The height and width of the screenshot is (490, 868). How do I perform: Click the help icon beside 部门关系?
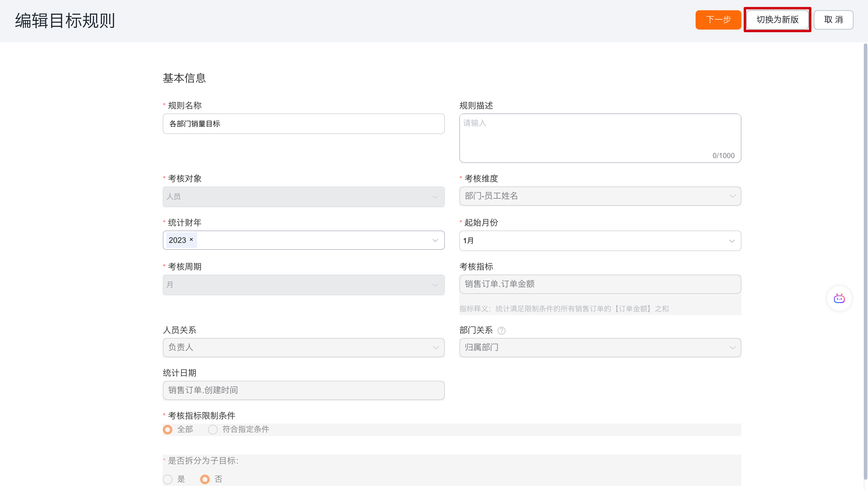tap(502, 330)
